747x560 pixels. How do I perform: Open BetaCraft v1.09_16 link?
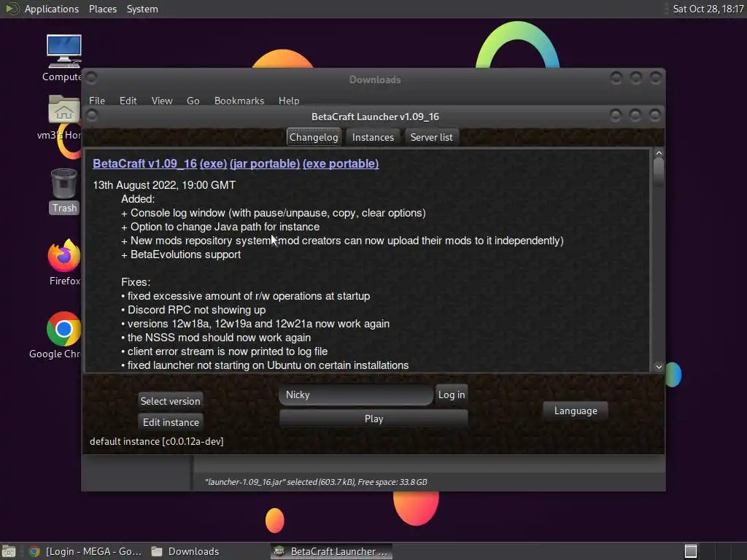point(145,163)
